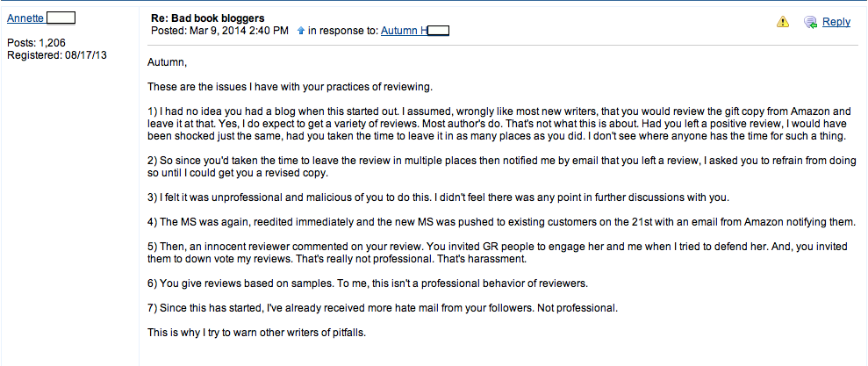The image size is (868, 366).
Task: Click the post title Re: Bad book bloggers
Action: [x=208, y=18]
